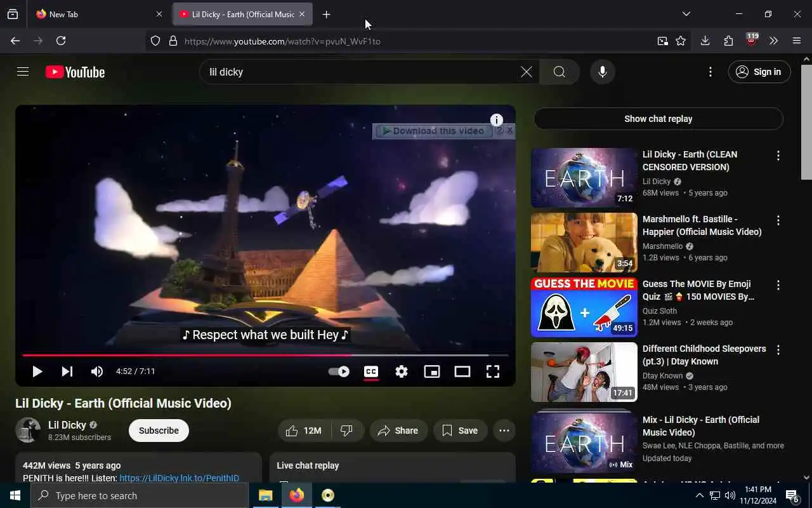Switch to the New Tab browser tab
Viewport: 812px width, 508px height.
pos(98,14)
